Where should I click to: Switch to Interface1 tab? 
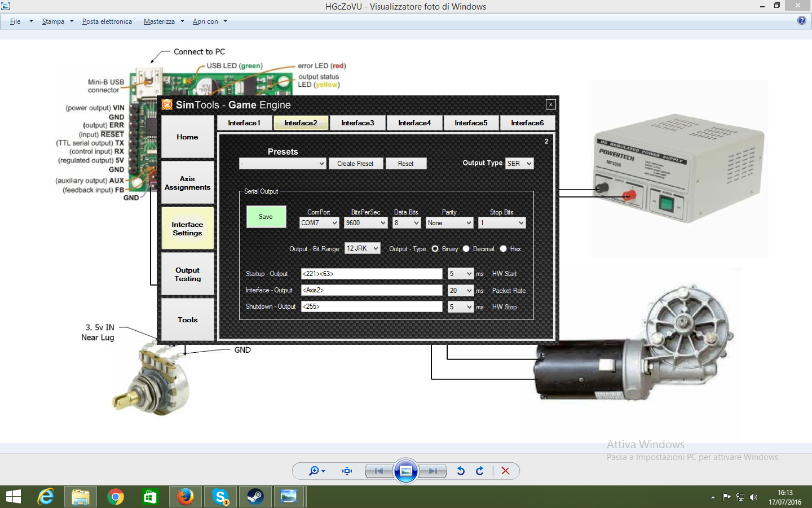(244, 122)
